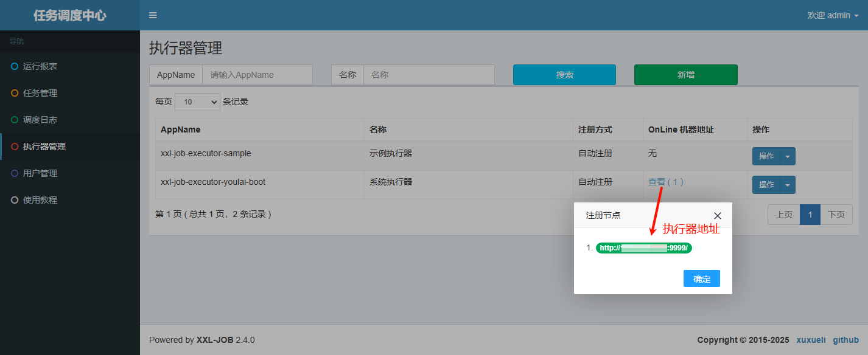The height and width of the screenshot is (355, 868).
Task: Click the 使用教程 circle icon
Action: pyautogui.click(x=15, y=200)
